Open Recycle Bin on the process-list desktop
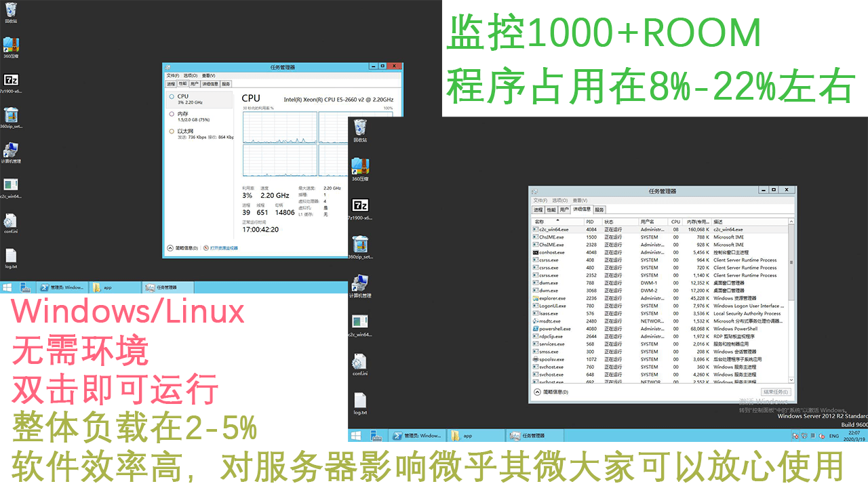This screenshot has height=488, width=868. [x=360, y=131]
